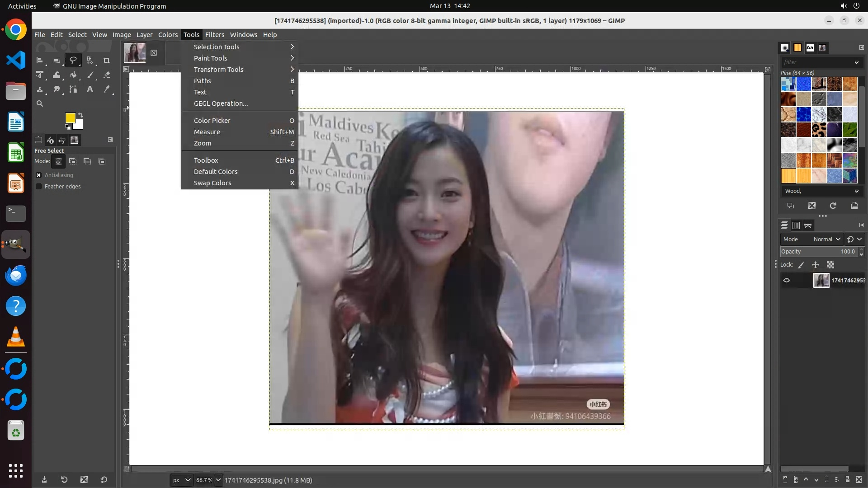Choose GEGL Operation from Tools menu
This screenshot has width=868, height=488.
click(221, 103)
